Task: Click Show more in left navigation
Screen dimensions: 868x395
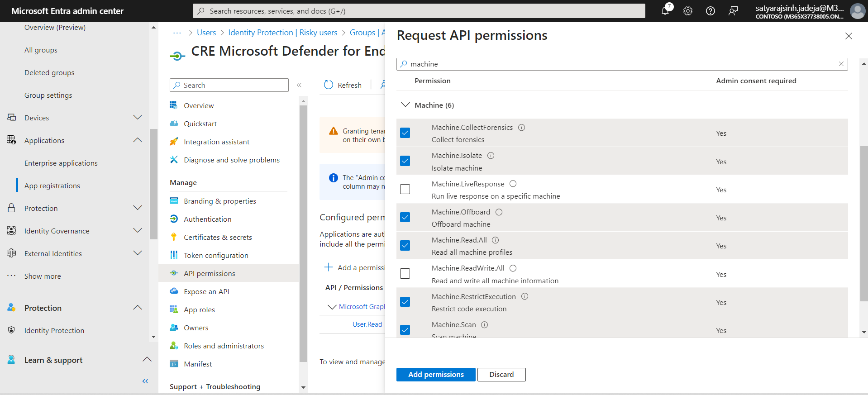Action: 43,276
